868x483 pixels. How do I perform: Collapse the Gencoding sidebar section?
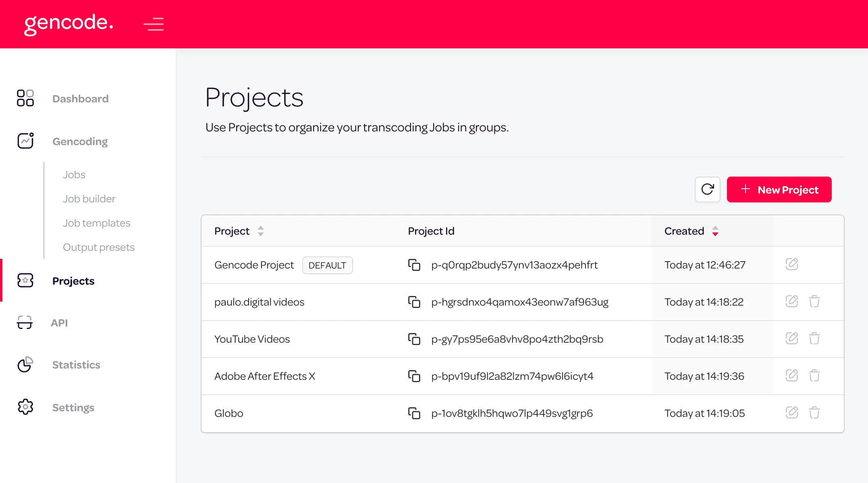coord(80,142)
